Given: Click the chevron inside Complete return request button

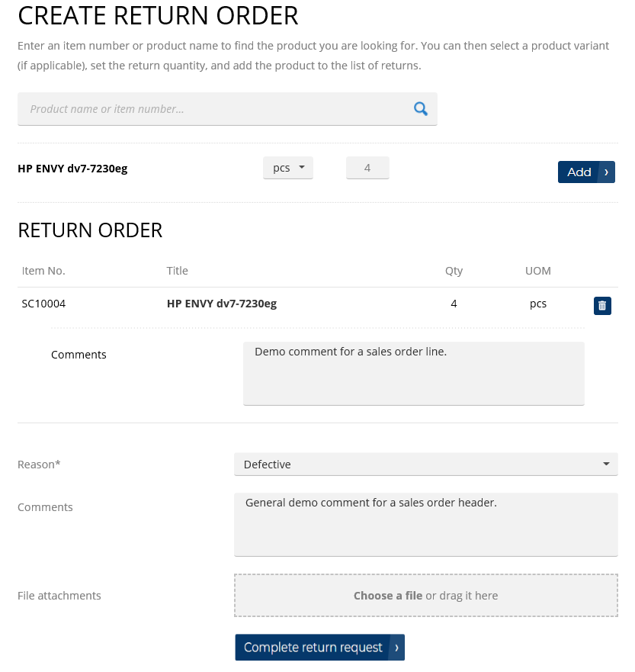Looking at the screenshot, I should 396,647.
